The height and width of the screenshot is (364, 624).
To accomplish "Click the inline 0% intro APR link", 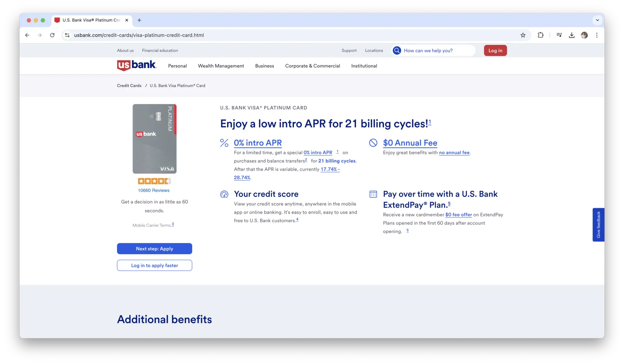I will (x=318, y=153).
